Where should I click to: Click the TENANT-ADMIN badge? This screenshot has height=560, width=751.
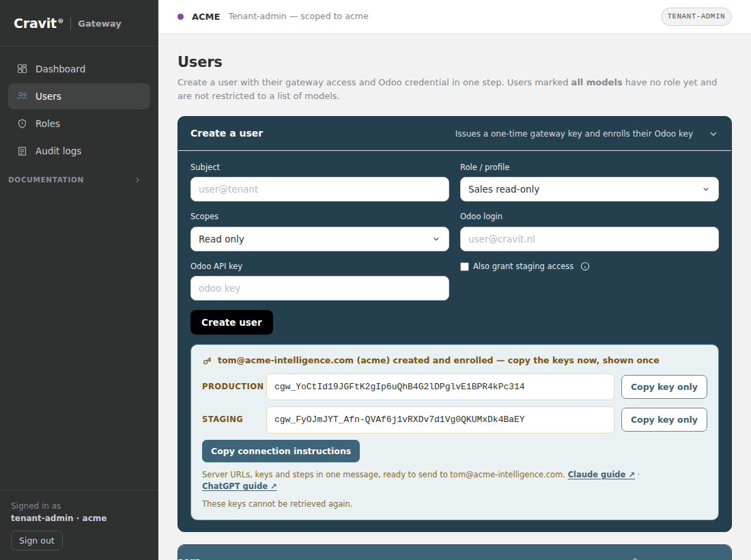point(696,16)
